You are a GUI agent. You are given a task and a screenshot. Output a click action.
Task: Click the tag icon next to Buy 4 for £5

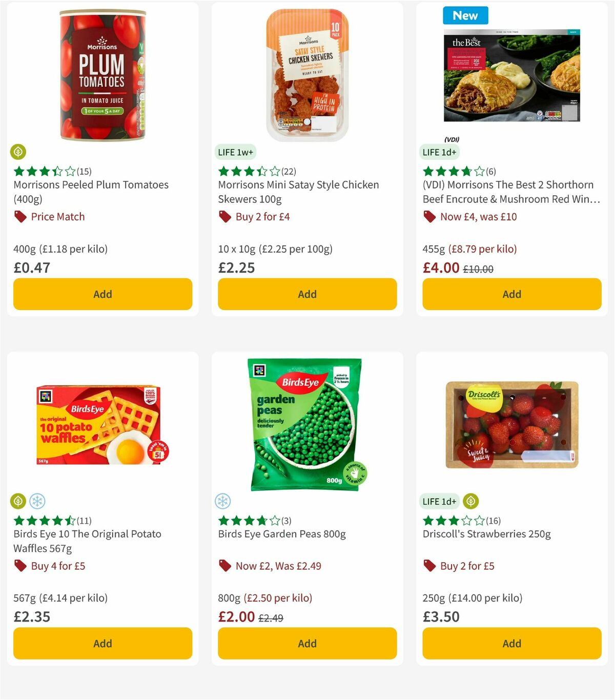tap(20, 566)
